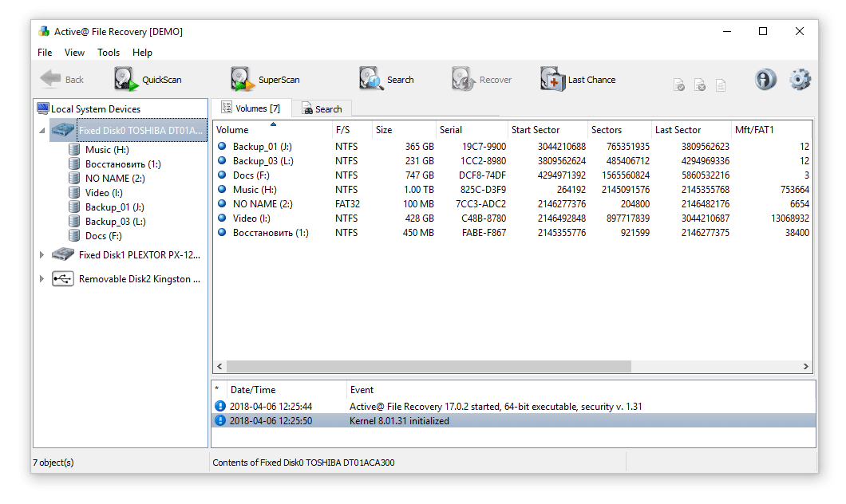The image size is (846, 504).
Task: Sort by the Start Sector column header
Action: click(547, 129)
